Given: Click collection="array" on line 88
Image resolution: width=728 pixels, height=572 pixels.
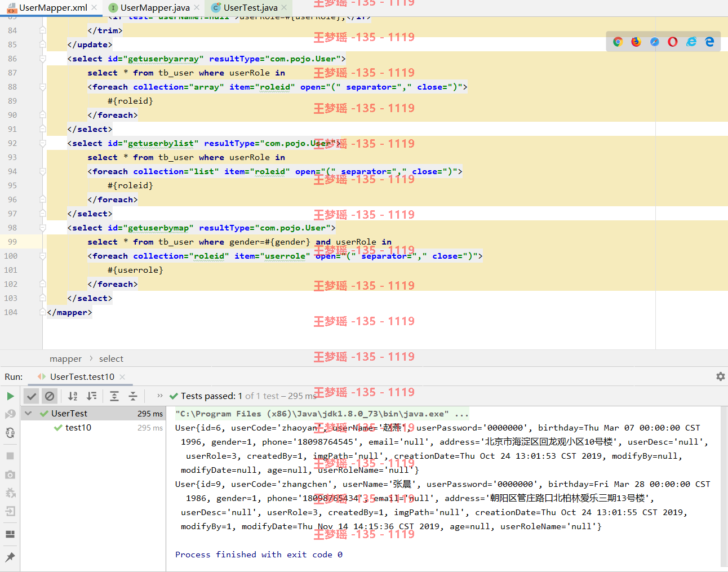Looking at the screenshot, I should 179,87.
